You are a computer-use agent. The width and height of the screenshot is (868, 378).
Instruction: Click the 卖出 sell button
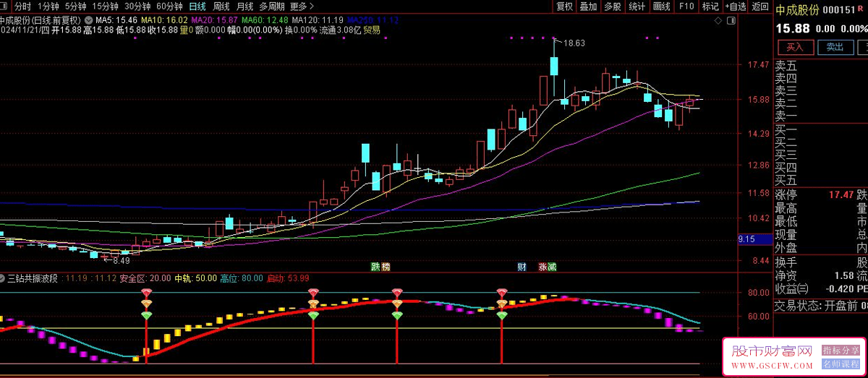point(835,47)
